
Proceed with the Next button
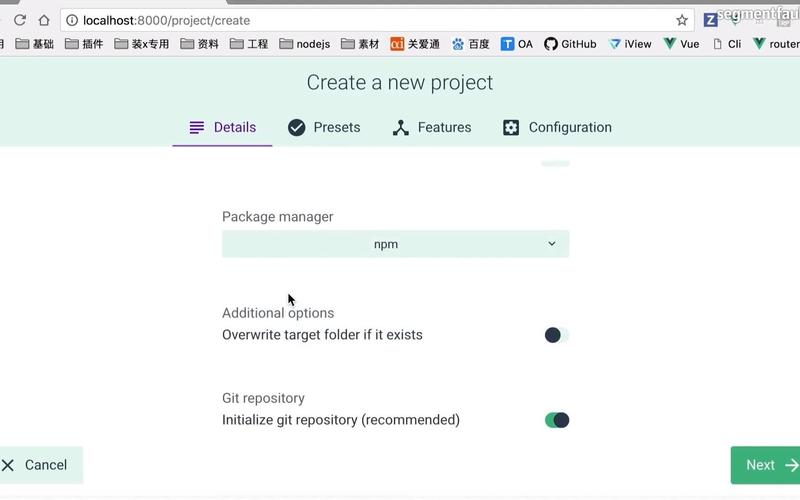(x=765, y=465)
